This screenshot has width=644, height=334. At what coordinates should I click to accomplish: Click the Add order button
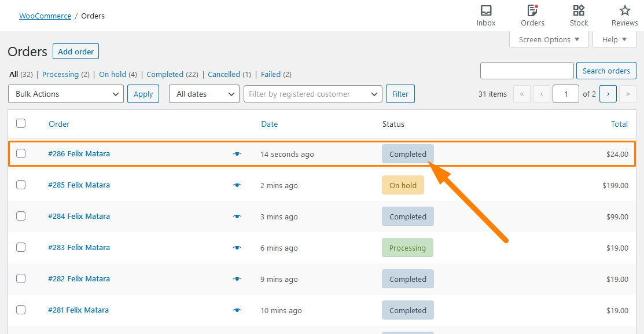pyautogui.click(x=76, y=52)
